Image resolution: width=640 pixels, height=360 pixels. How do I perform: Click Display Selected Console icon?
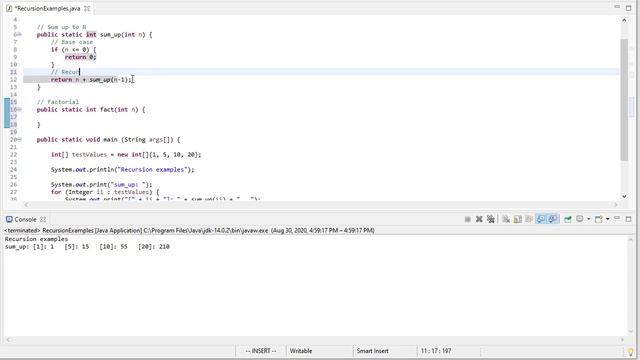point(580,219)
